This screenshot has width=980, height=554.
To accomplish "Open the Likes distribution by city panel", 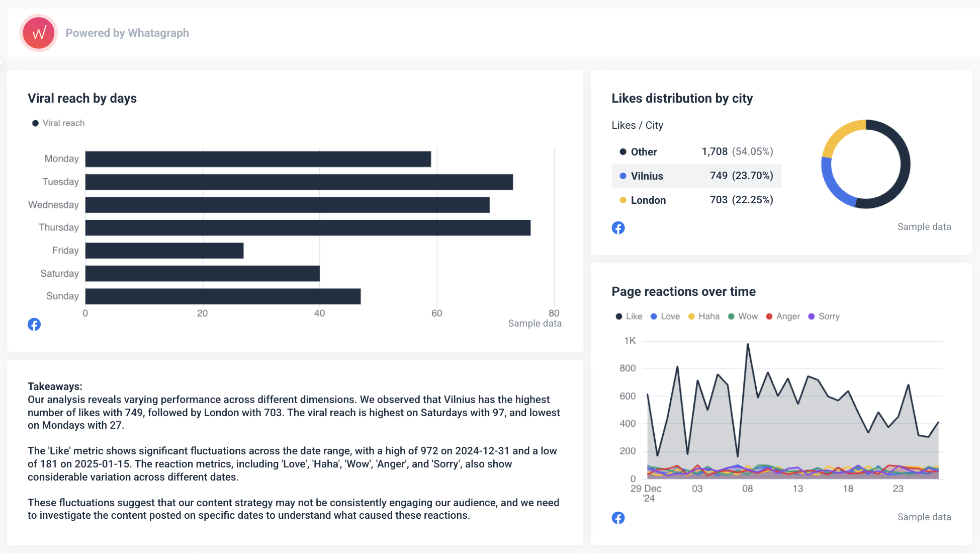I will tap(682, 98).
